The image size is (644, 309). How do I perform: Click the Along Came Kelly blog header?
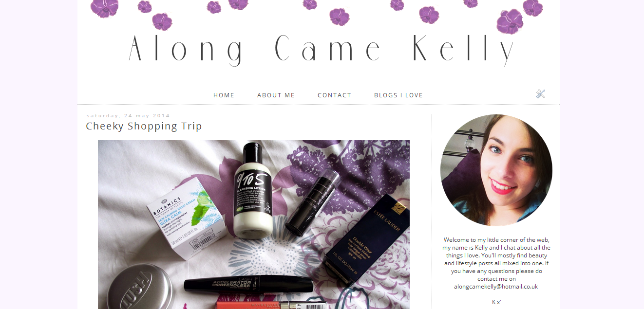[x=322, y=50]
